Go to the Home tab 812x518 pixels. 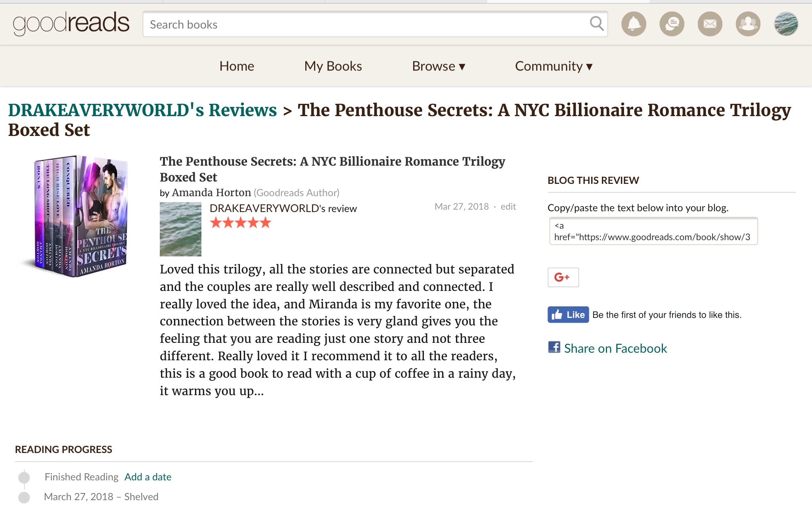(237, 66)
